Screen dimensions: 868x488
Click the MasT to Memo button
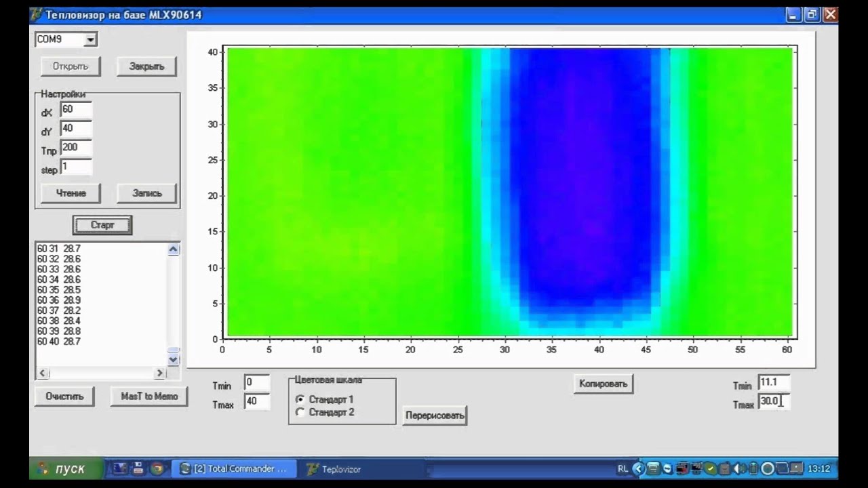pyautogui.click(x=149, y=396)
